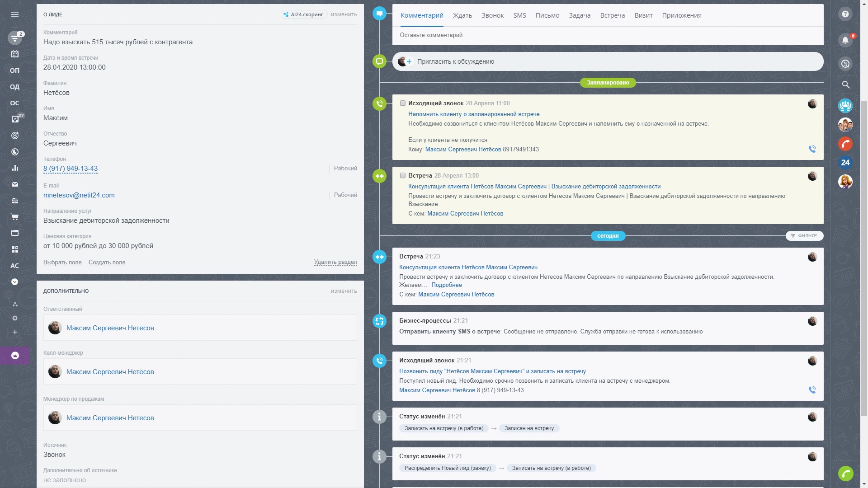Switch to the Звонок tab

[x=492, y=15]
